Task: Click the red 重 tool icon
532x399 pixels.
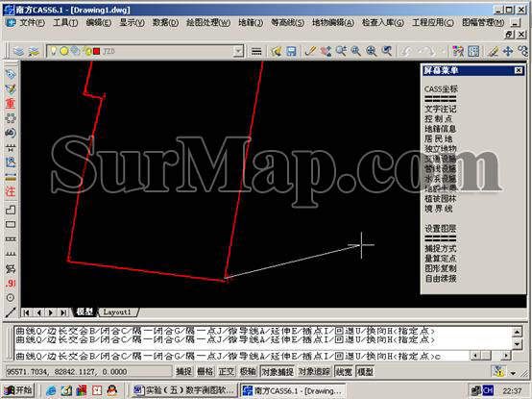Action: (x=11, y=103)
